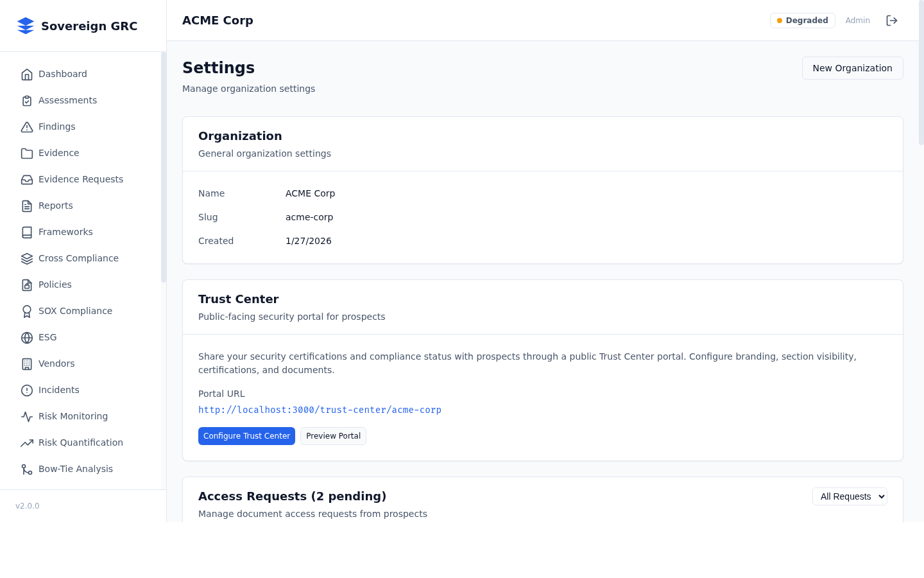Open Assessments in the sidebar

tap(67, 100)
